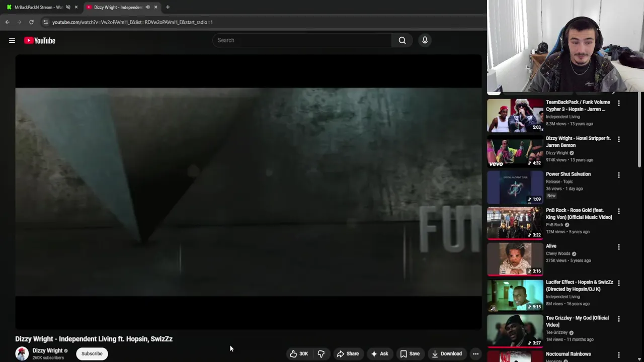Close the MrBackPackN Stream tab
The height and width of the screenshot is (362, 644).
click(76, 7)
